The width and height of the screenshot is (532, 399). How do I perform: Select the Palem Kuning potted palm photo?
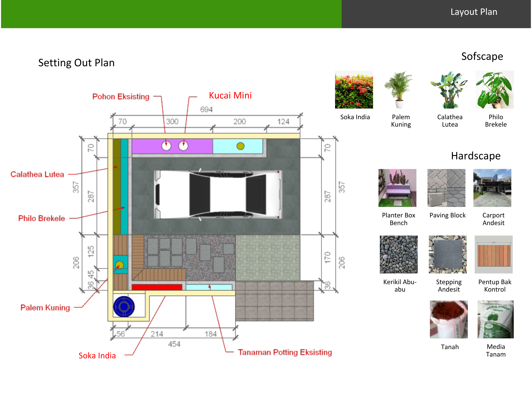[399, 90]
